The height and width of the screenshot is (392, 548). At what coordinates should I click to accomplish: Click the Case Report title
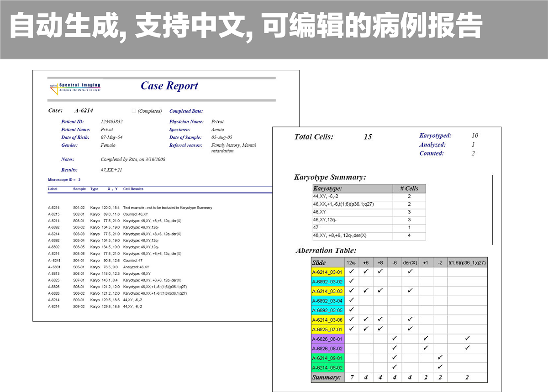(169, 86)
